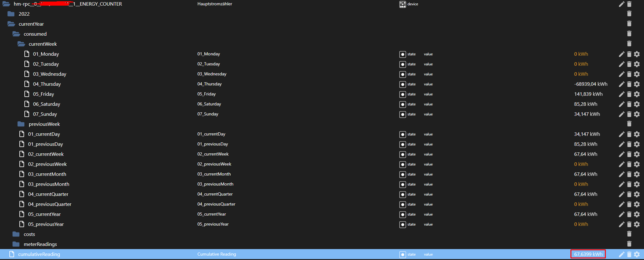644x260 pixels.
Task: Collapse the hm-rpc ENERGY_COUNTER device folder
Action: [6, 4]
